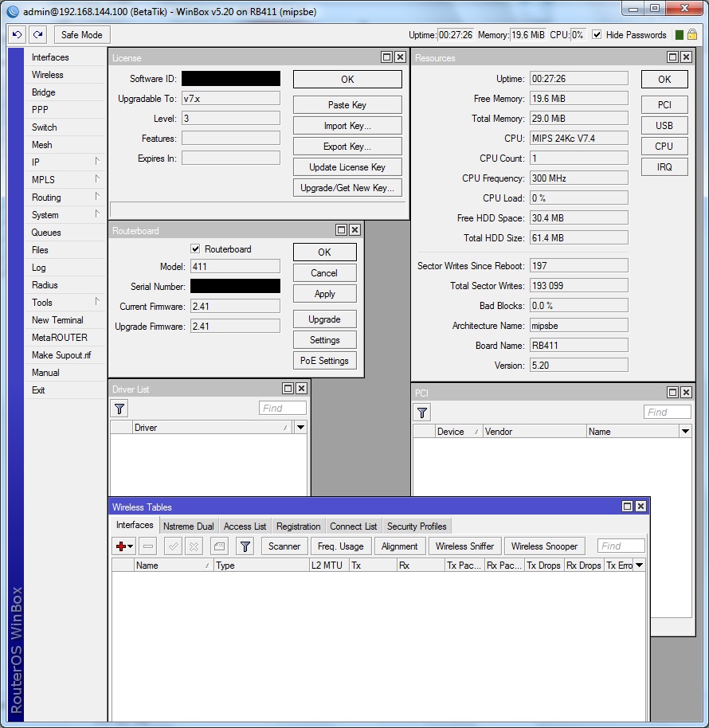Open the red plus Add dropdown arrow

(131, 546)
